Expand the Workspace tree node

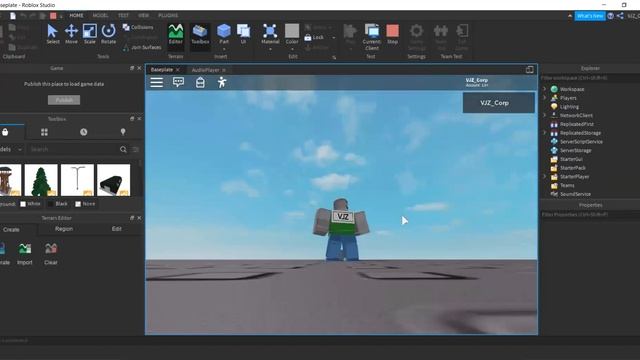544,89
